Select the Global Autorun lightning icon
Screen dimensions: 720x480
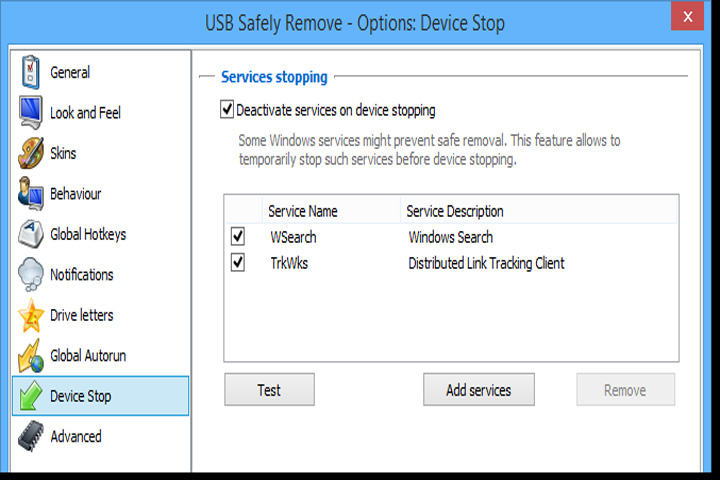click(31, 356)
